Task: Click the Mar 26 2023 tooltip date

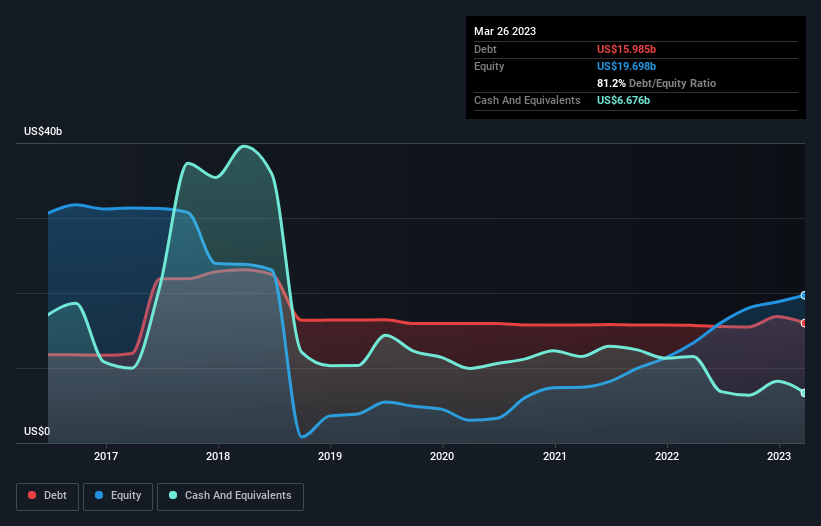Action: (505, 31)
